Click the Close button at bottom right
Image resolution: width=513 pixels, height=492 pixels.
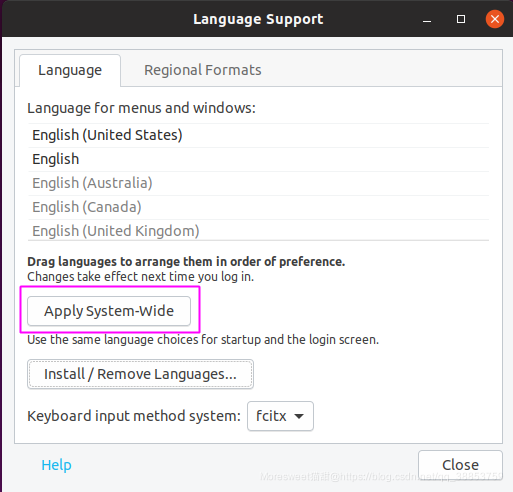[x=460, y=465]
